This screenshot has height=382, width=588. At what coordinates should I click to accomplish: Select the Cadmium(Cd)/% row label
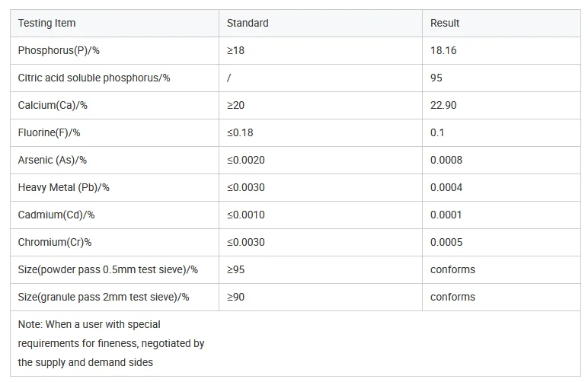click(56, 215)
